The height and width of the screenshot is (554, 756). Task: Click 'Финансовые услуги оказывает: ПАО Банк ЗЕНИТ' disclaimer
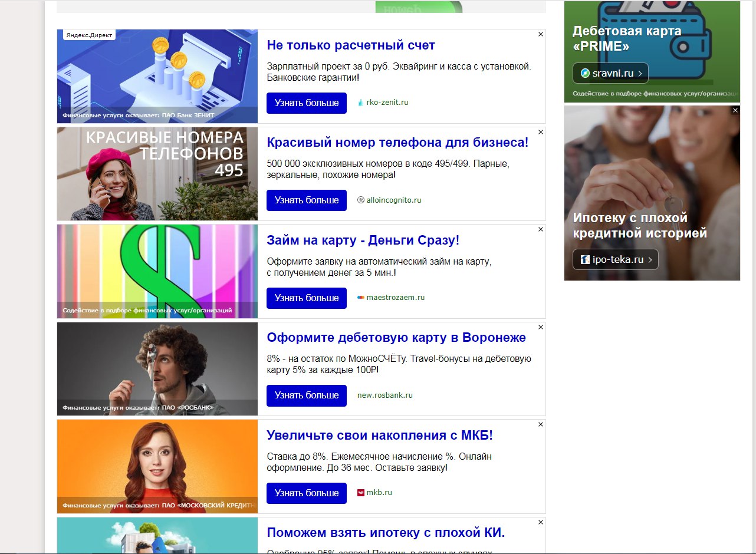coord(139,116)
